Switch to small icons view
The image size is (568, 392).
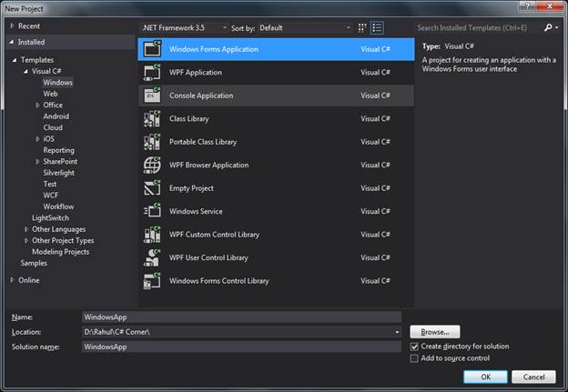coord(362,28)
